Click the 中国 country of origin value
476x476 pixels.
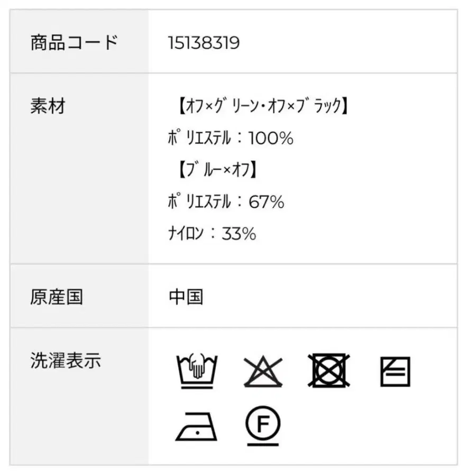[186, 297]
